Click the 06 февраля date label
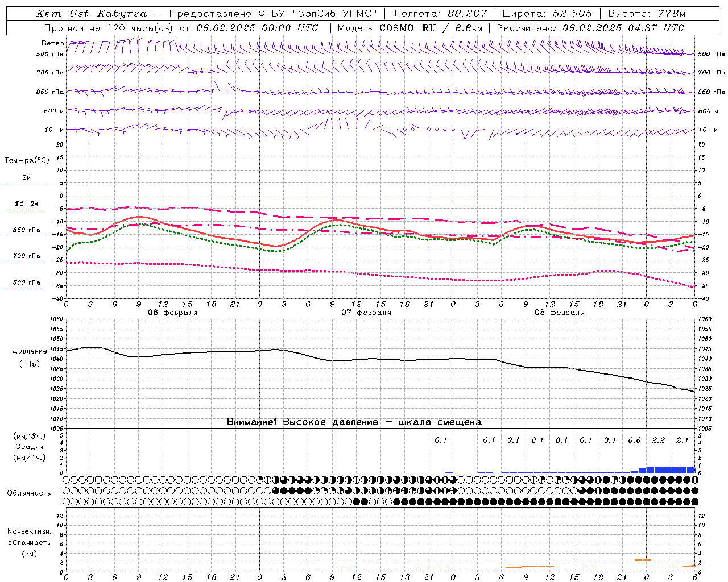This screenshot has width=728, height=582. pyautogui.click(x=173, y=313)
